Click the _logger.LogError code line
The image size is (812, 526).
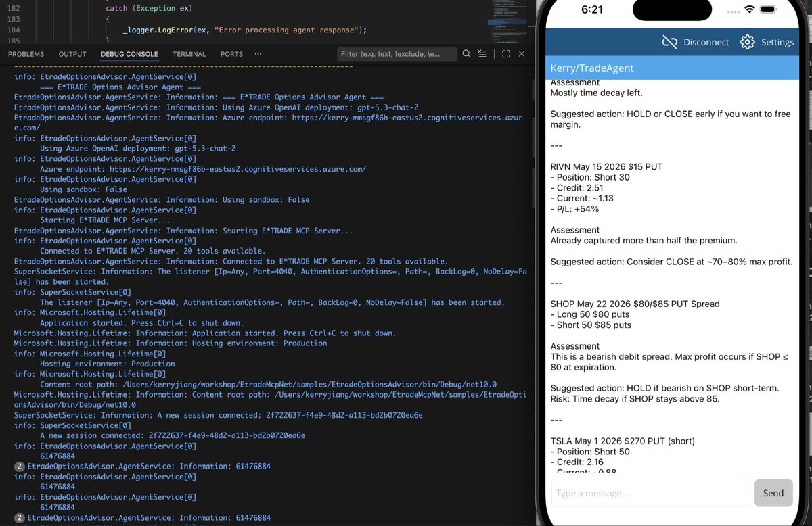coord(245,30)
